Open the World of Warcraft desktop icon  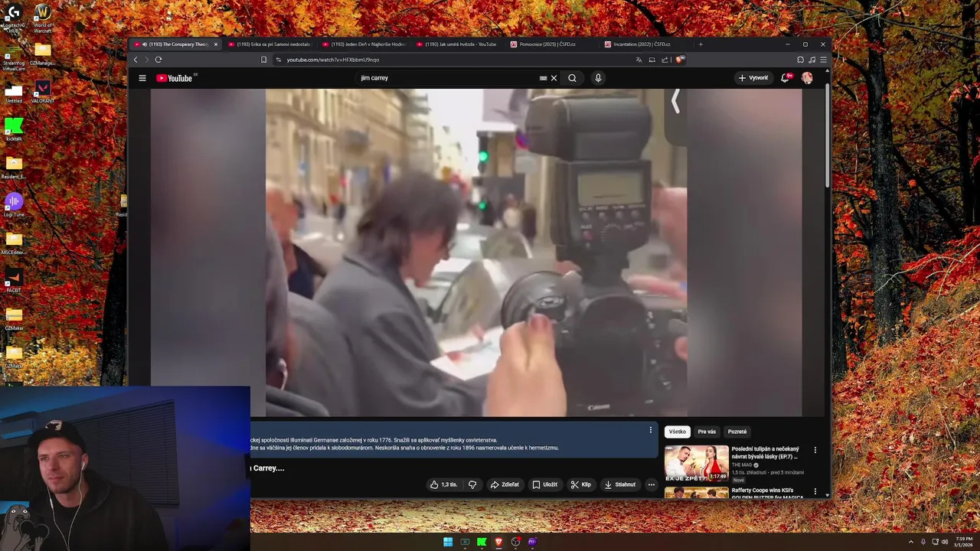click(43, 18)
